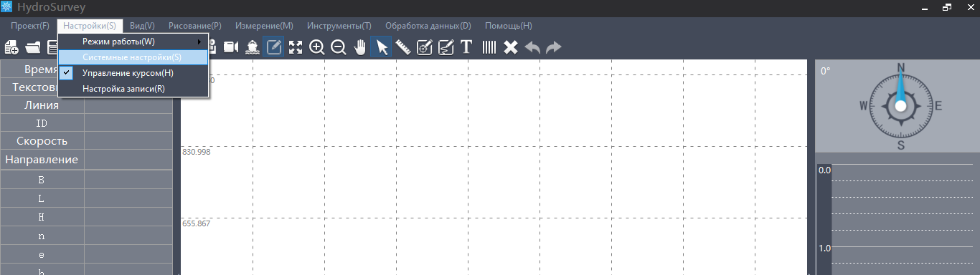Click the delete X toolbar icon
The image size is (980, 275).
511,47
